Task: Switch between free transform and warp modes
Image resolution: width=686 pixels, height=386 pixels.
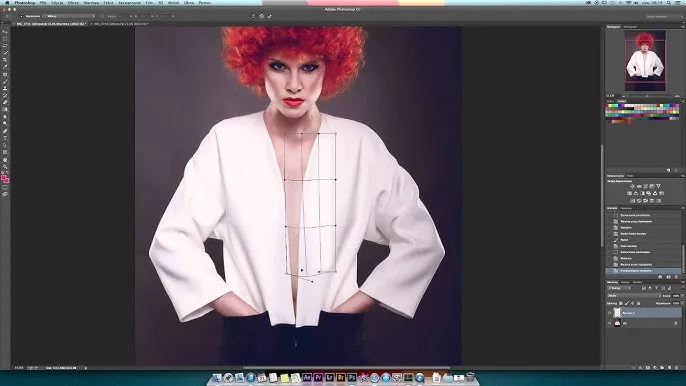Action: tap(253, 16)
